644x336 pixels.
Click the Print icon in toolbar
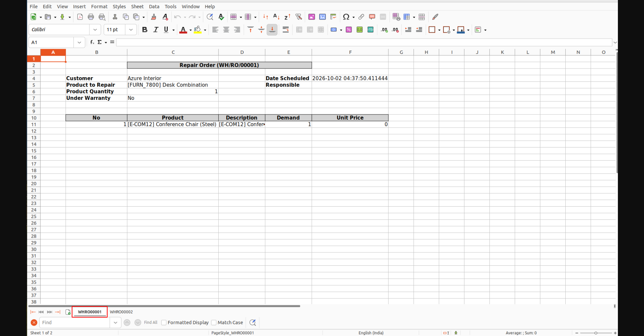click(91, 17)
